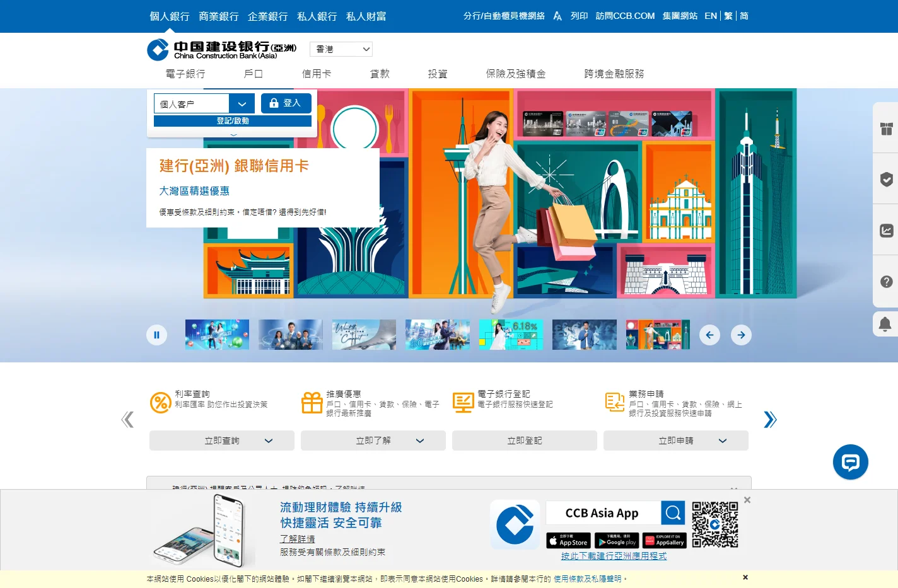Switch language to EN
This screenshot has height=588, width=898.
711,16
